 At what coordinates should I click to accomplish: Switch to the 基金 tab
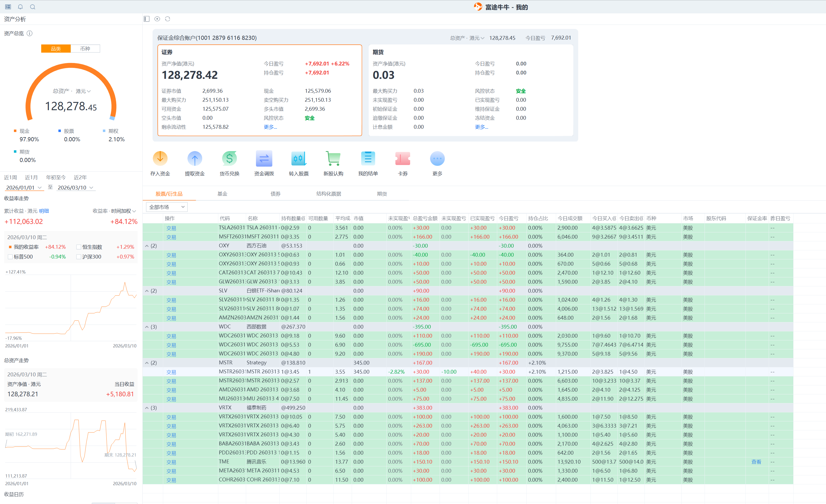click(x=222, y=194)
